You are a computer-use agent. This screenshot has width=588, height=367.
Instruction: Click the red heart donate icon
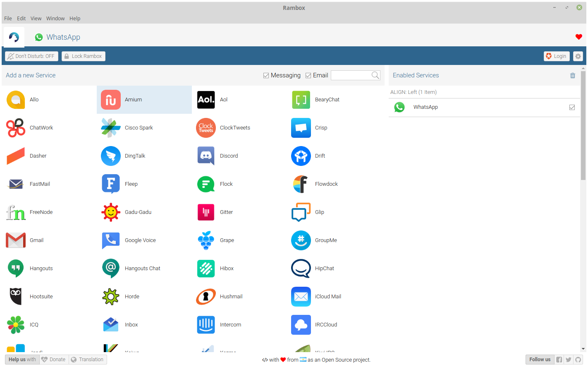tap(578, 37)
